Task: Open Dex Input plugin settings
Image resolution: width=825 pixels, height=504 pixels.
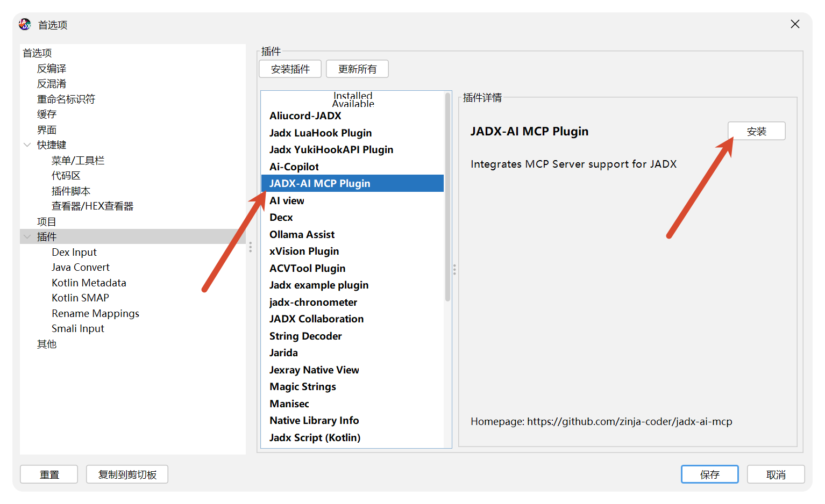Action: click(74, 253)
